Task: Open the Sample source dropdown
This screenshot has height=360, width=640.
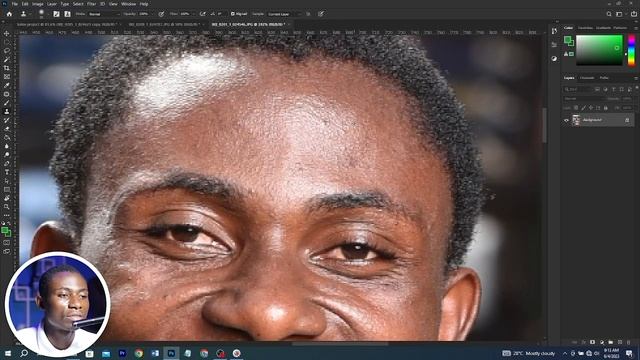Action: tap(284, 14)
